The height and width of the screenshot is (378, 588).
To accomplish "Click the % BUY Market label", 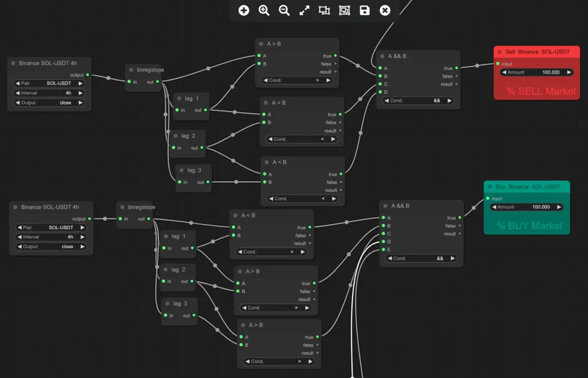I will pos(529,226).
